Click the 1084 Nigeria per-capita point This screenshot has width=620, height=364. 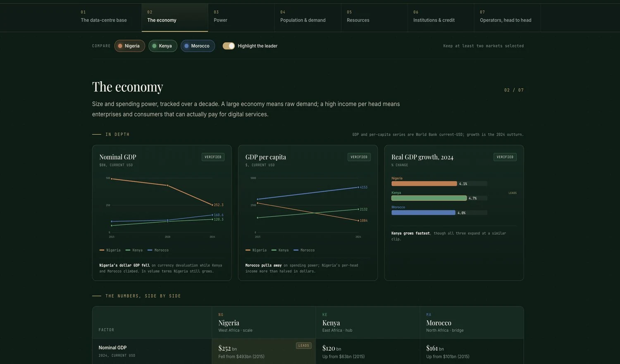point(358,221)
